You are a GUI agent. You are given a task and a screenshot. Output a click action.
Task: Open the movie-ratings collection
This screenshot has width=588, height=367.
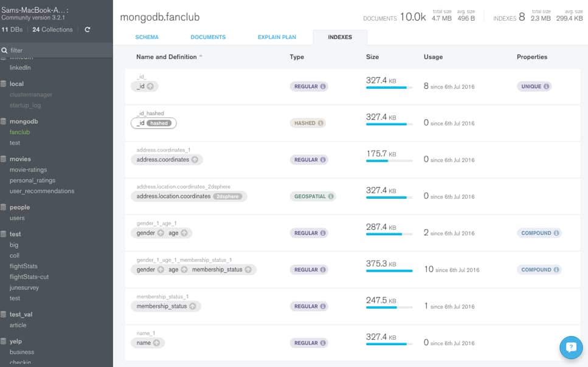[29, 169]
